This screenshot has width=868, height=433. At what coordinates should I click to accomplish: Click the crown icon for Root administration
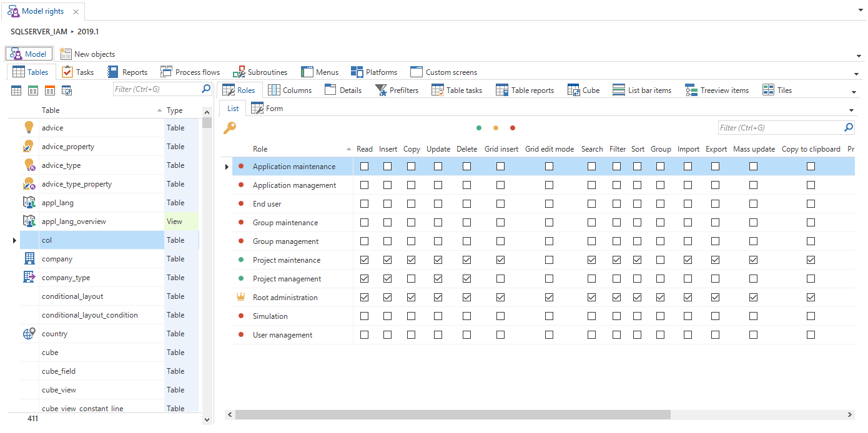pyautogui.click(x=241, y=298)
